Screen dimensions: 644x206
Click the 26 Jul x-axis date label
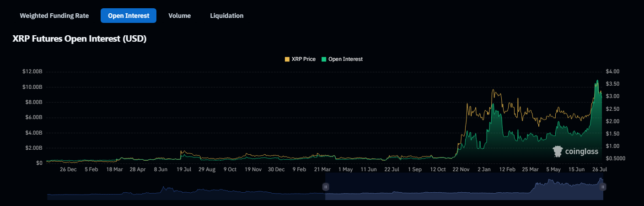[x=600, y=169]
